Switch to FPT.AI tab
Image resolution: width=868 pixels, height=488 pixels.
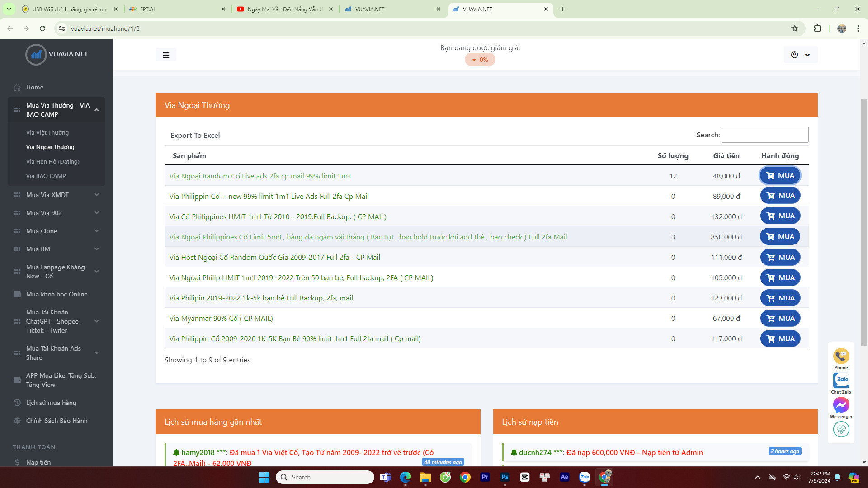click(x=177, y=9)
